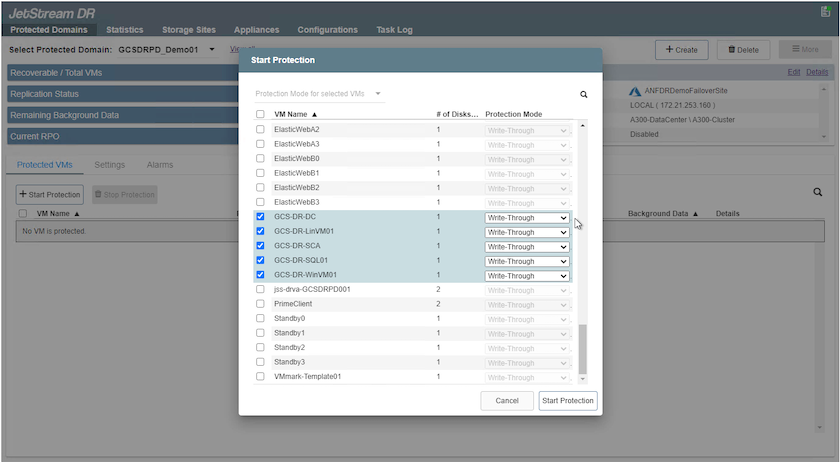Viewport: 840px width, 462px height.
Task: Open Protection Mode dropdown for GCS-DR-SQL01
Action: click(527, 261)
